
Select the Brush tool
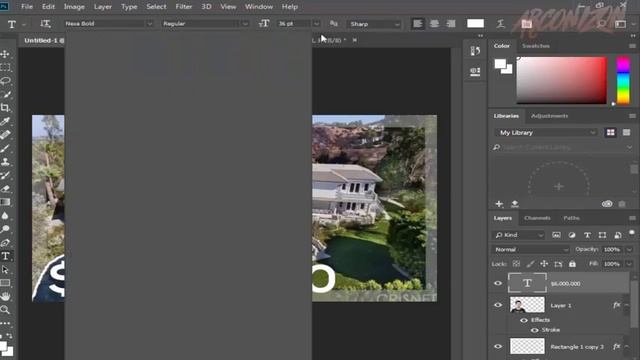pyautogui.click(x=5, y=148)
